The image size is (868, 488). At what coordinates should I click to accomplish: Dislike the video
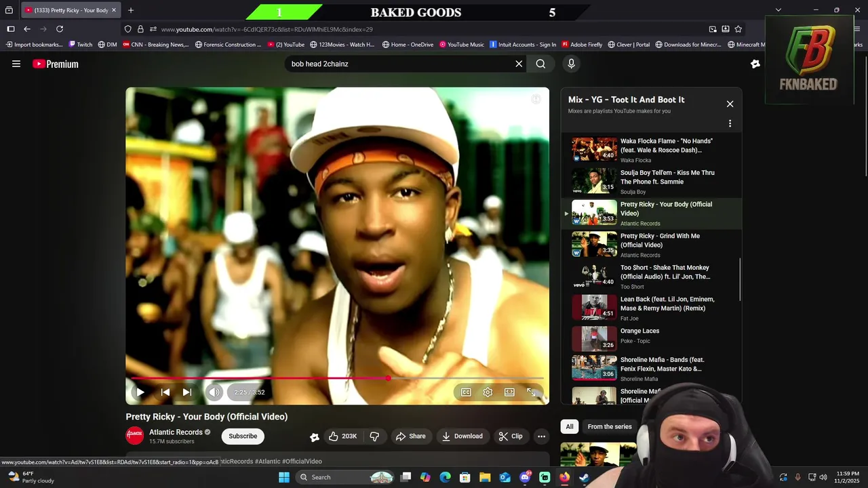[374, 436]
